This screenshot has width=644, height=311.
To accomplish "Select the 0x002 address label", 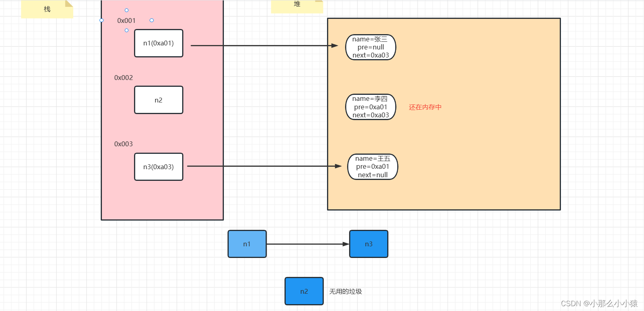I will [124, 78].
